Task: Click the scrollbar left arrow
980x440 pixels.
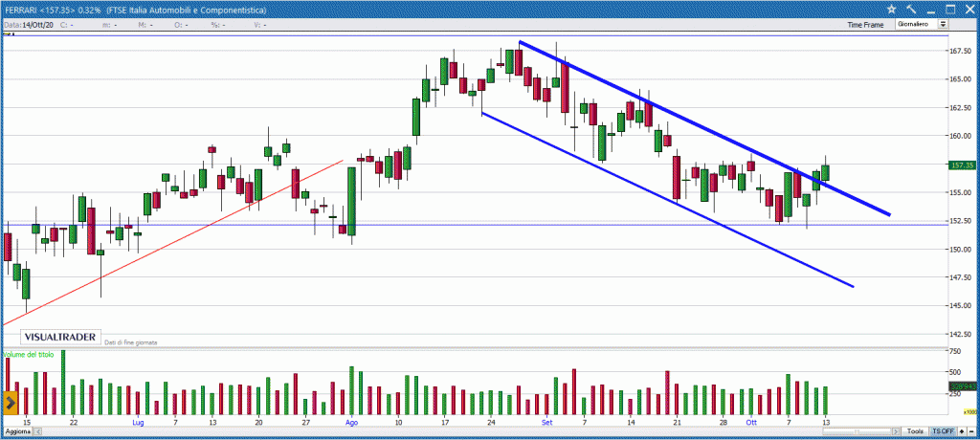Action: click(37, 432)
